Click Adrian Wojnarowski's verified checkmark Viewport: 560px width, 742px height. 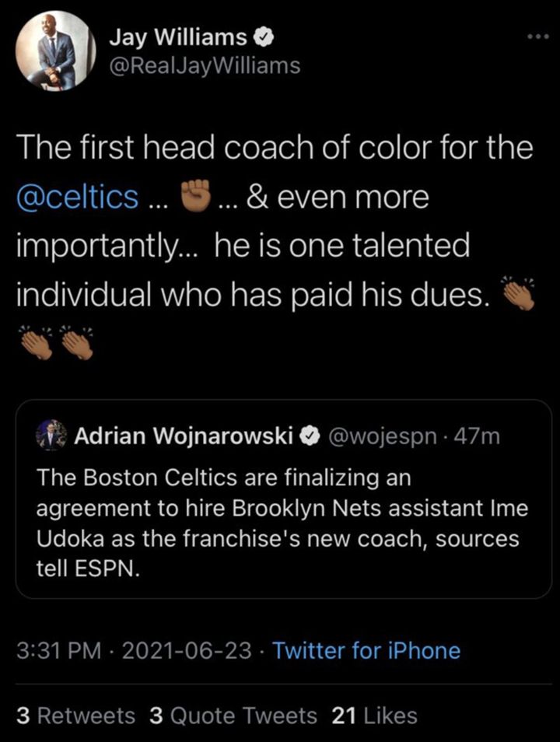pos(311,436)
